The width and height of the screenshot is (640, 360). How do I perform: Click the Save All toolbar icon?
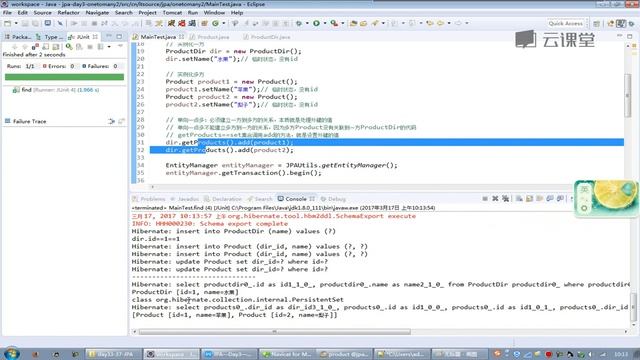pos(36,23)
